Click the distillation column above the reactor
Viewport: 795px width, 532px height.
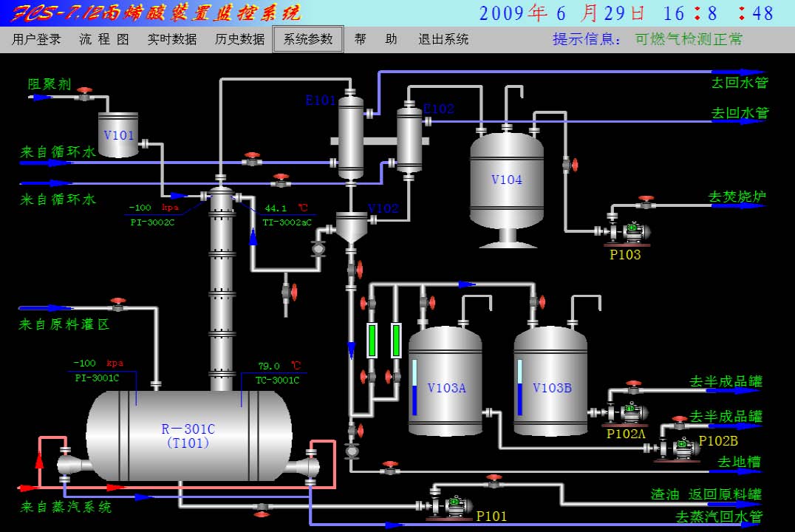[x=222, y=289]
